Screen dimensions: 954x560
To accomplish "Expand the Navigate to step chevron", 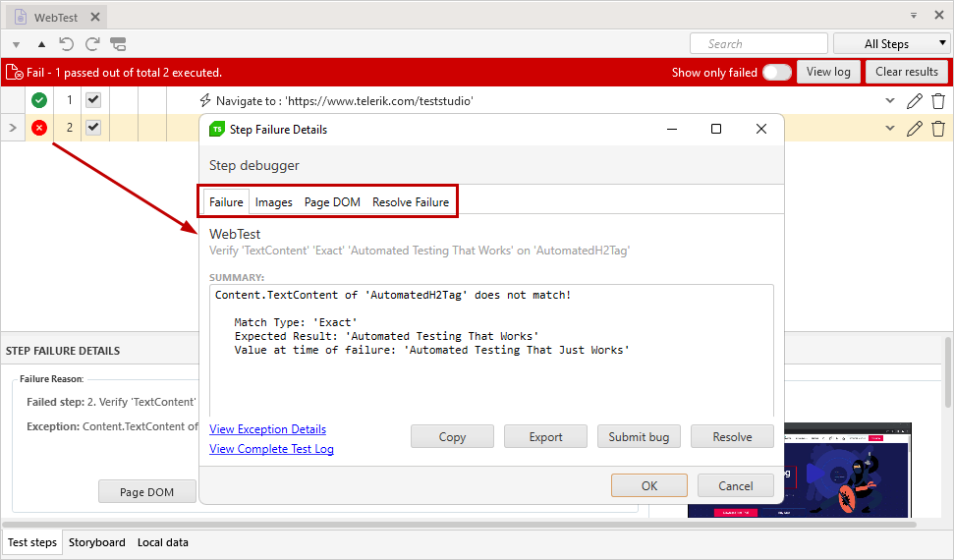I will (890, 100).
